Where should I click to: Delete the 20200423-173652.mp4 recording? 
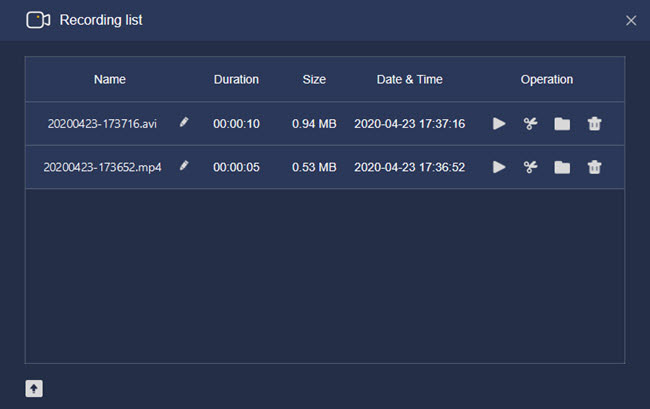point(594,167)
